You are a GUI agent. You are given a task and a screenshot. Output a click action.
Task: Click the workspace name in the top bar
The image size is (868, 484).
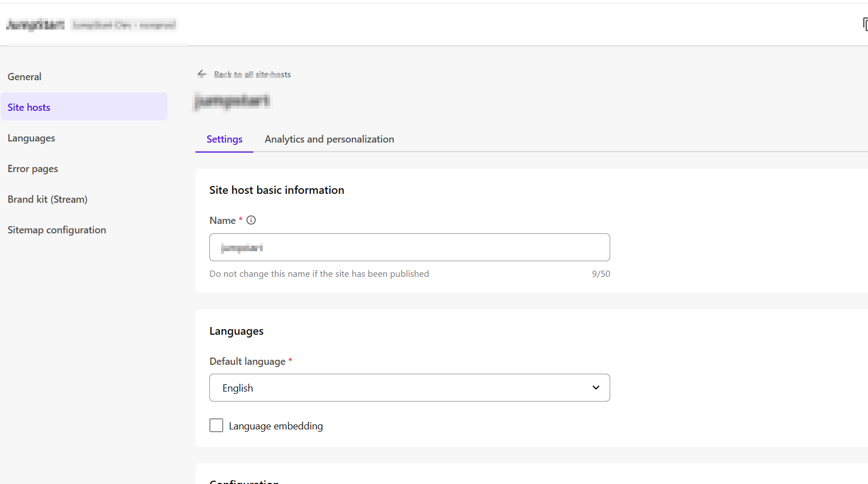[x=35, y=24]
